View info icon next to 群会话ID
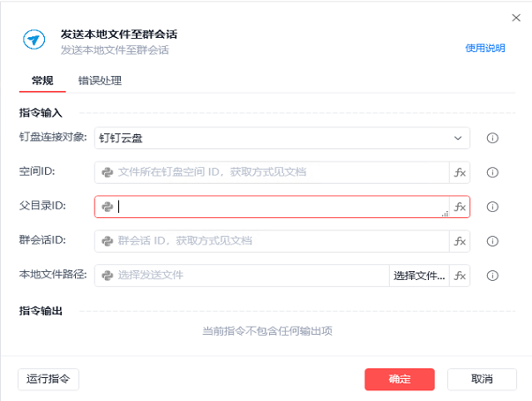532x401 pixels. click(x=493, y=241)
